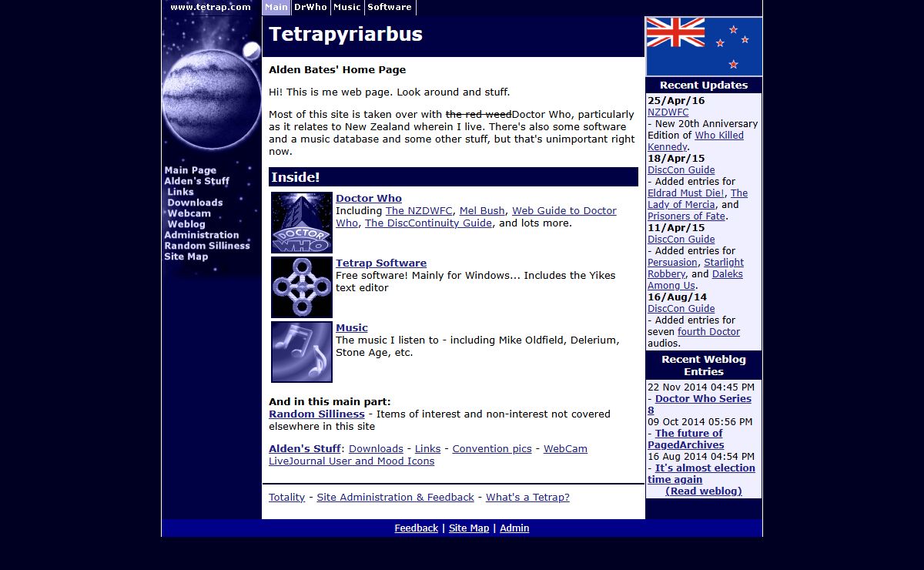Select Main Page in sidebar menu

click(x=190, y=170)
